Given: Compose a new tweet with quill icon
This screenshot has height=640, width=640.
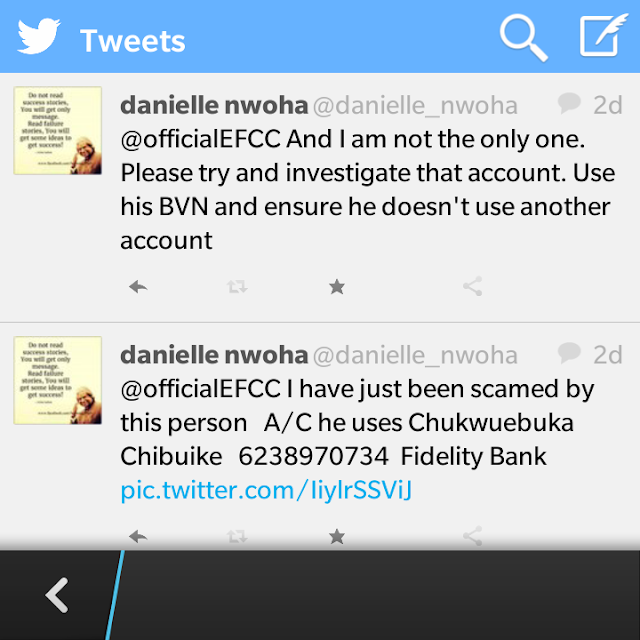Looking at the screenshot, I should (603, 35).
